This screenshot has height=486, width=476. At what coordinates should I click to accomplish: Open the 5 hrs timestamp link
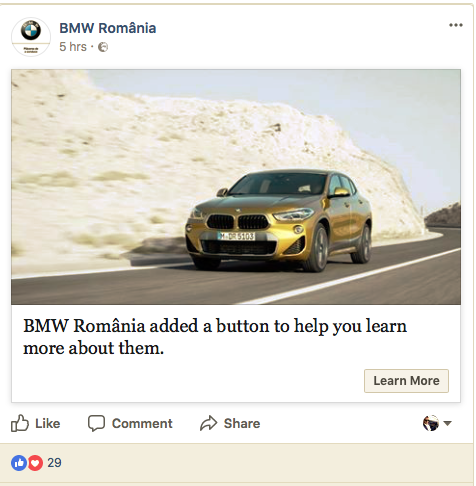click(x=73, y=47)
